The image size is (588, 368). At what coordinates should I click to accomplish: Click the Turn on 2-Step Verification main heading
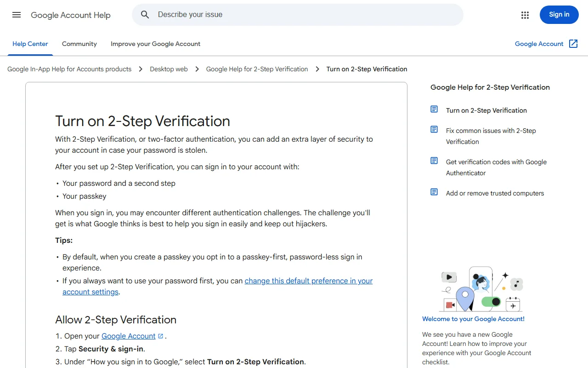(142, 121)
